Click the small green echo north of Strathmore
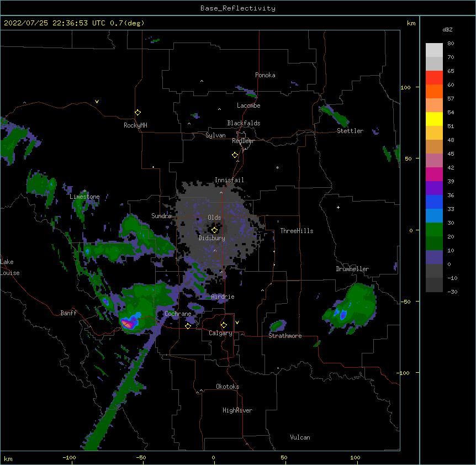The width and height of the screenshot is (476, 465). pyautogui.click(x=278, y=326)
